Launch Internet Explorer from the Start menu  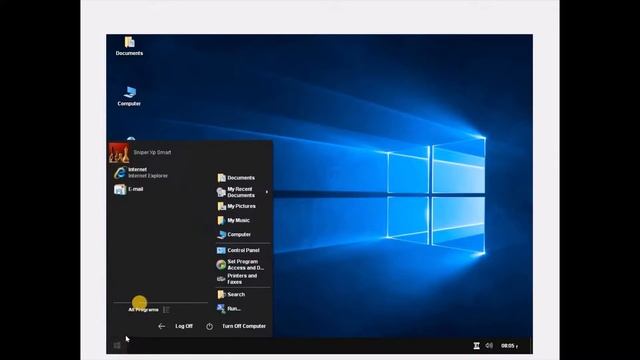tap(120, 173)
